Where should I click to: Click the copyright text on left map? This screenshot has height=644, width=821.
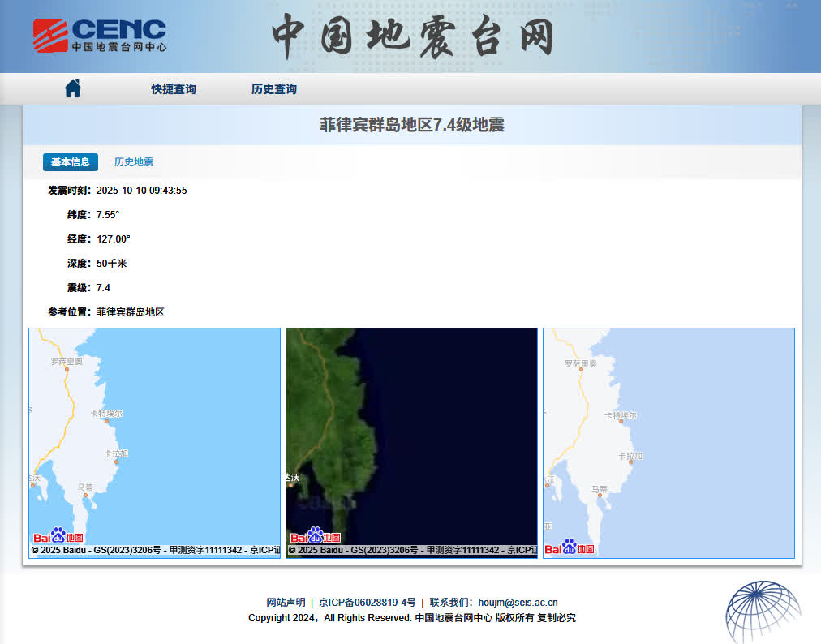(154, 550)
